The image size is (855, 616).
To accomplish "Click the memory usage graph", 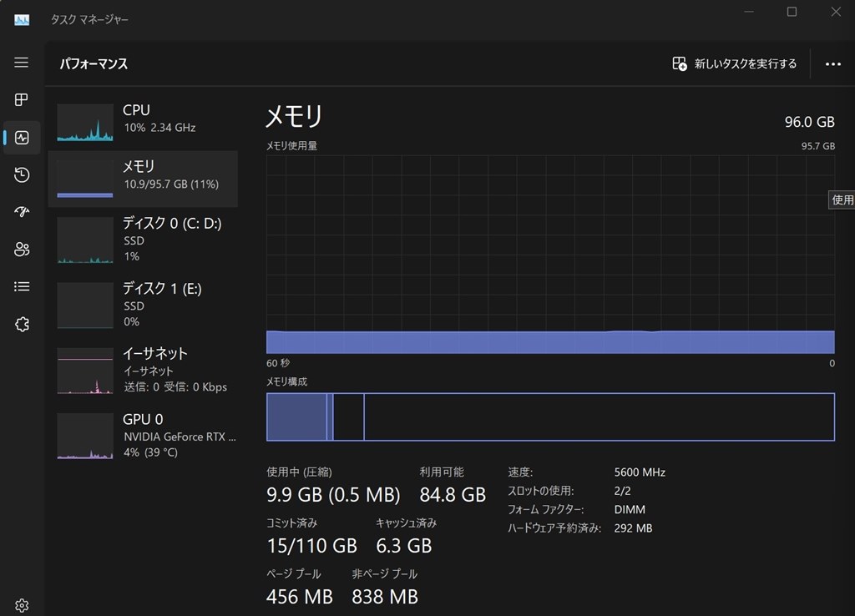I will point(550,255).
